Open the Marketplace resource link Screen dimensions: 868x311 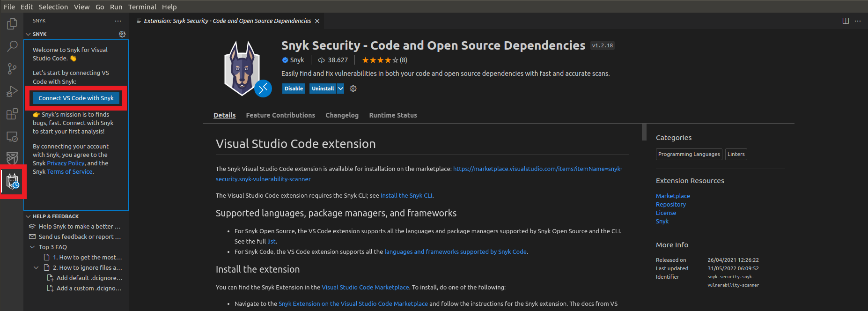673,196
